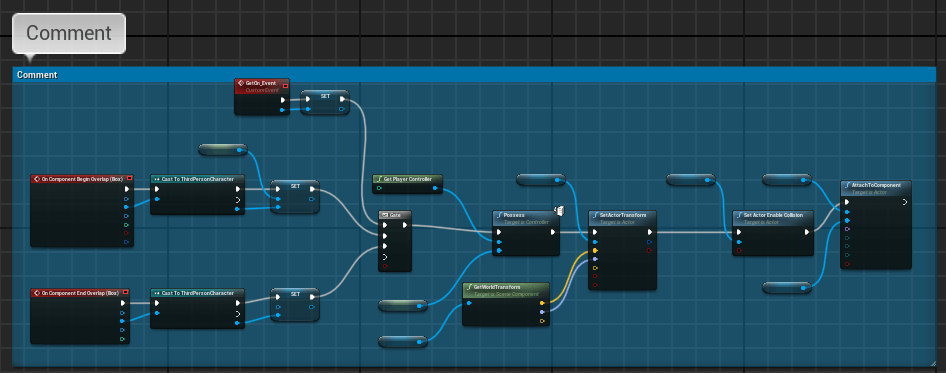Viewport: 946px width, 373px height.
Task: Click the delegate pin on On Component Begin Overlap
Action: pos(129,179)
